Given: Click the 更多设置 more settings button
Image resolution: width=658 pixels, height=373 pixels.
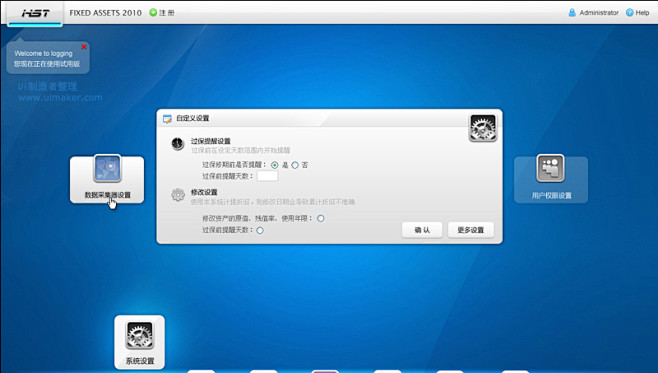Looking at the screenshot, I should pos(470,230).
